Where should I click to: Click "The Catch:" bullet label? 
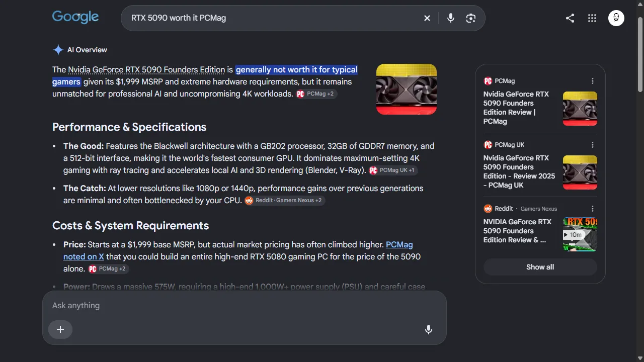(x=85, y=189)
